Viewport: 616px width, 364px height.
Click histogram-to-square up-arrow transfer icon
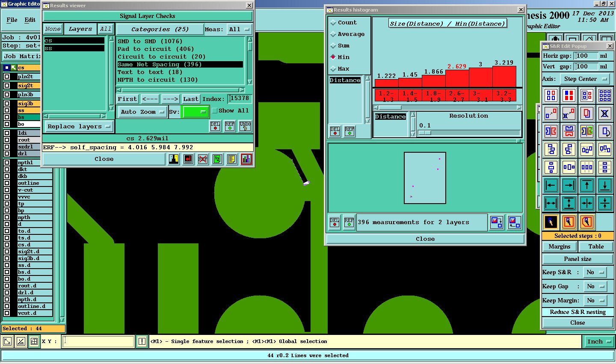(515, 222)
